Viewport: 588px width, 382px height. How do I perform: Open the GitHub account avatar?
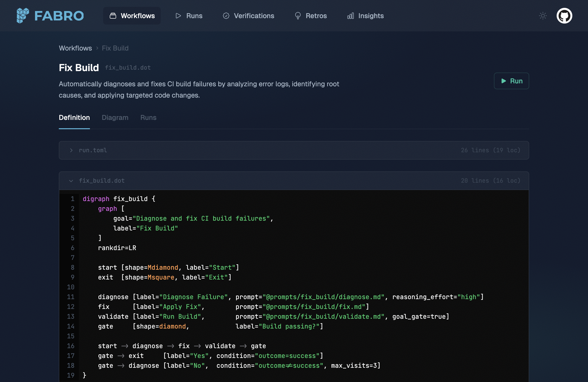pos(564,16)
